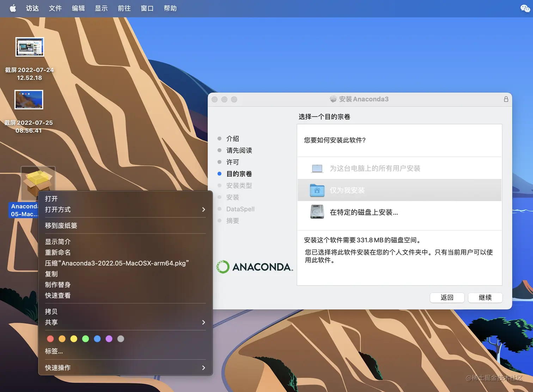Click the 请先阅读 step in installer sidebar

[239, 150]
